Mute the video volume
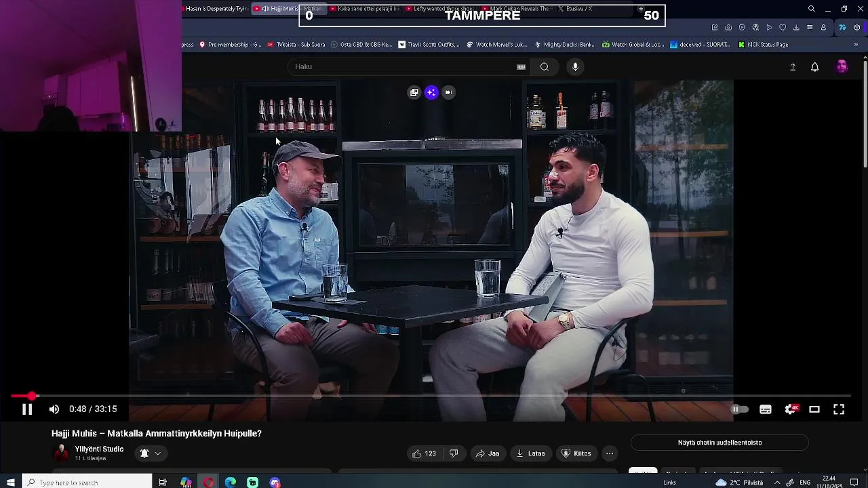This screenshot has width=868, height=488. (x=54, y=409)
